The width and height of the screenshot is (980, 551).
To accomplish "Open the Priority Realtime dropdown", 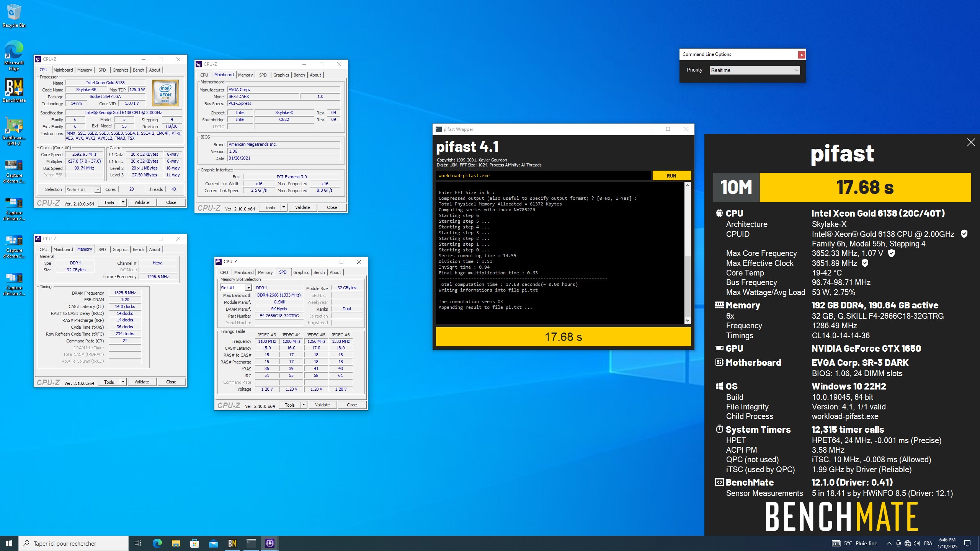I will point(755,70).
